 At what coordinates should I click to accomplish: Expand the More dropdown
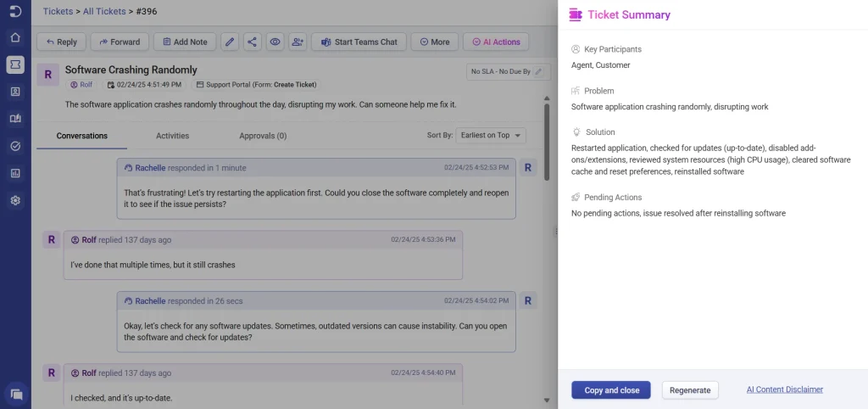tap(435, 42)
